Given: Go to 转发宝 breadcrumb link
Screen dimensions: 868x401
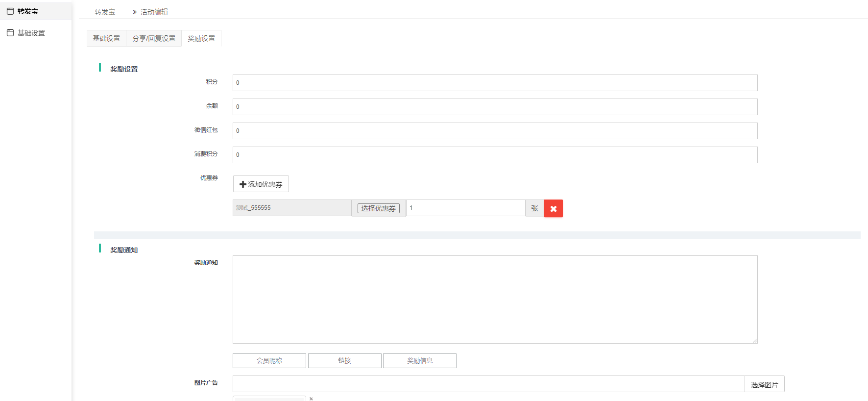Looking at the screenshot, I should [x=105, y=12].
